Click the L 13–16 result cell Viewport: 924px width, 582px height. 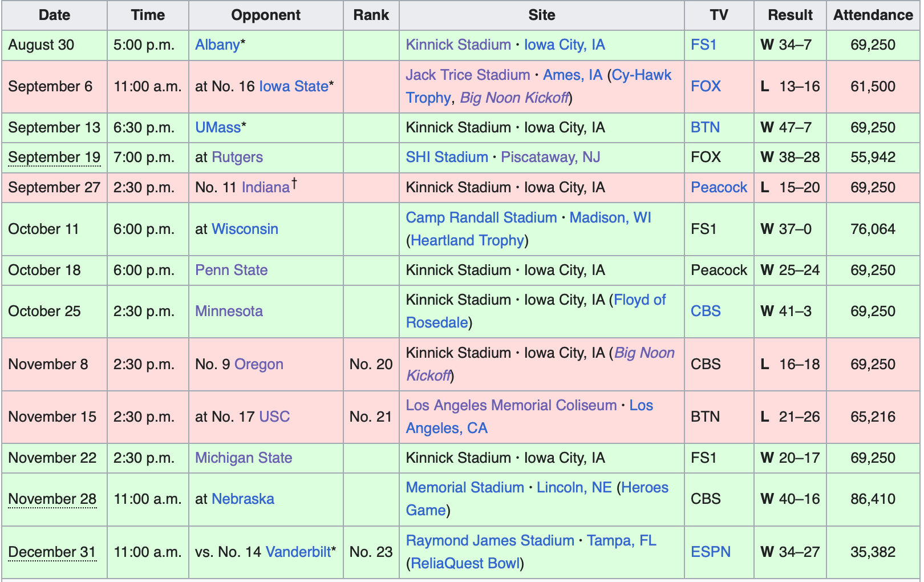point(790,87)
